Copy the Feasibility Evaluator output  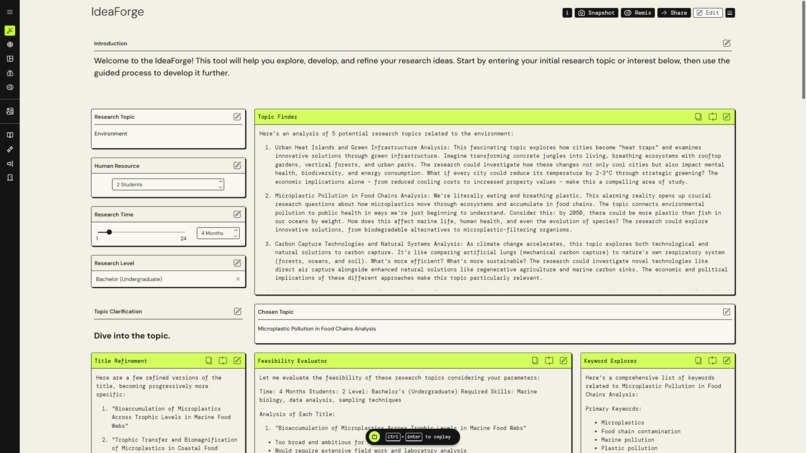tap(535, 360)
